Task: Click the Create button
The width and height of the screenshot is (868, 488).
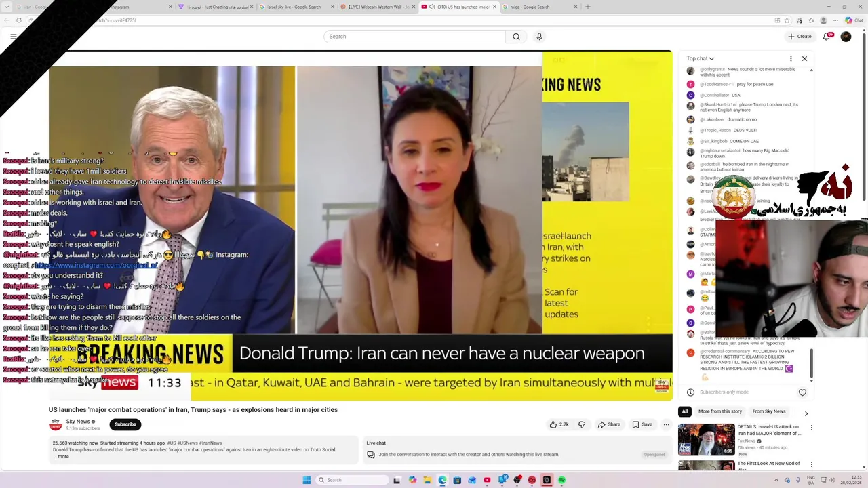Action: [x=800, y=37]
